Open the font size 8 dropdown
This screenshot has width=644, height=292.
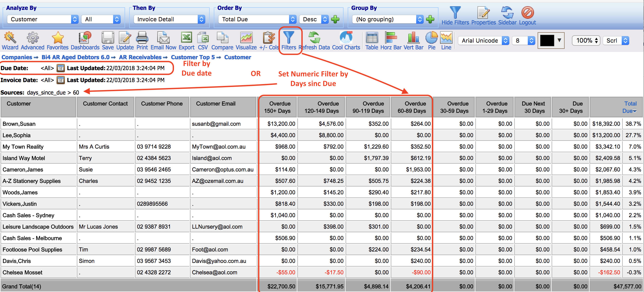coord(524,41)
